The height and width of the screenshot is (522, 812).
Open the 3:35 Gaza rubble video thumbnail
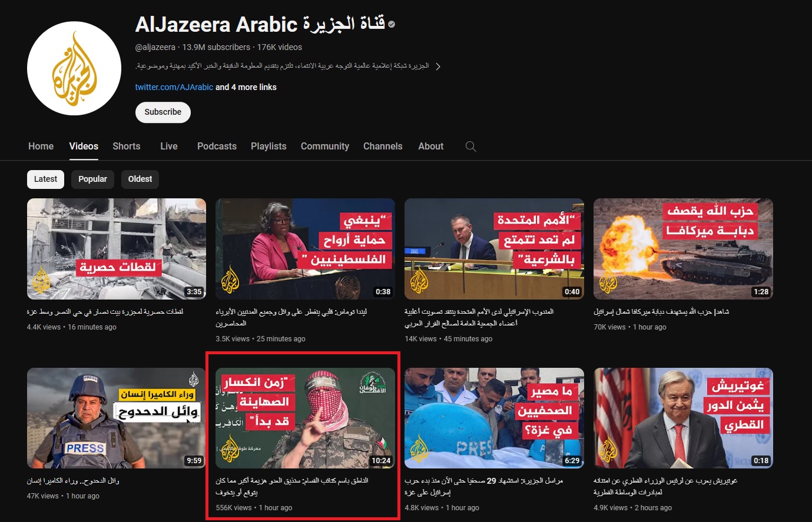click(x=117, y=249)
